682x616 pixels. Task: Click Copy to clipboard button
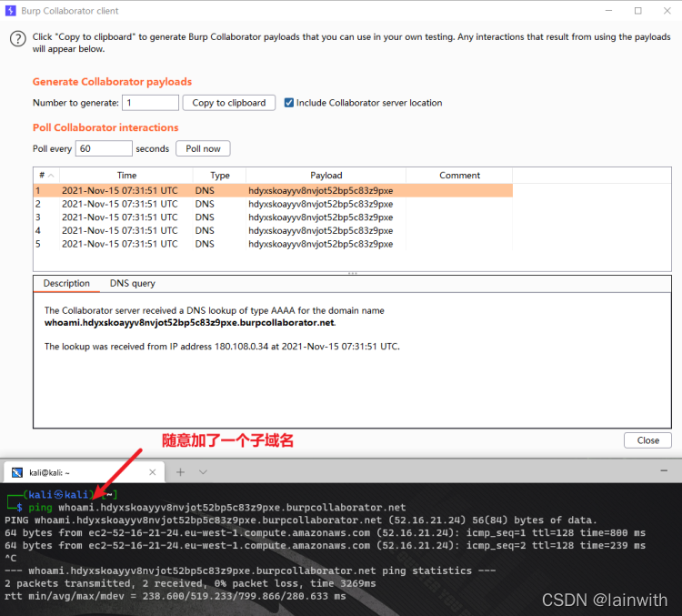tap(229, 103)
